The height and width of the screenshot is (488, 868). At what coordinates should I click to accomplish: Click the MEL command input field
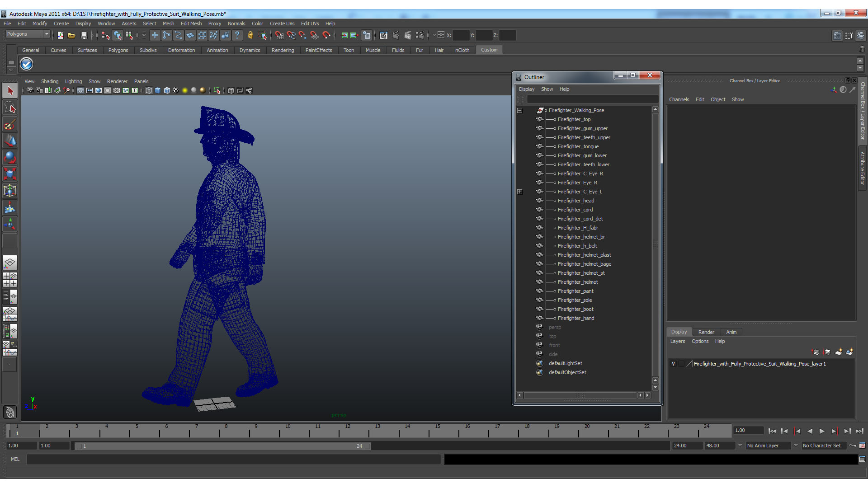point(233,459)
